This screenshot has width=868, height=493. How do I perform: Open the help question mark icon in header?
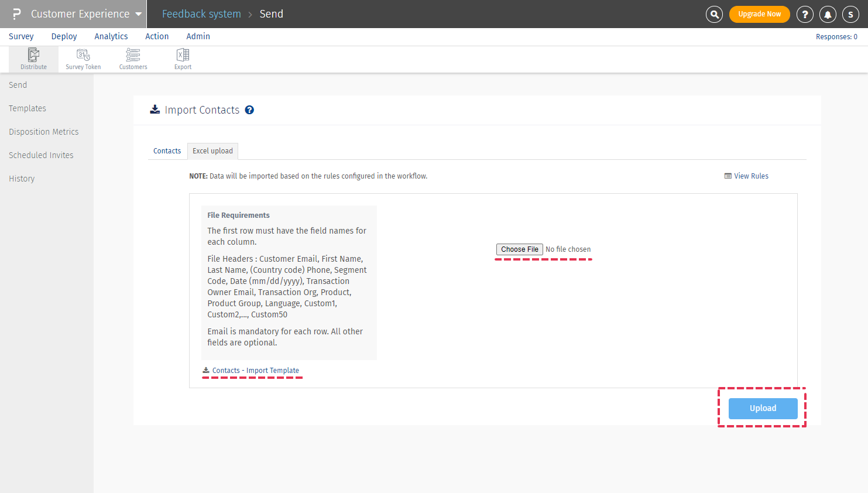(x=805, y=14)
